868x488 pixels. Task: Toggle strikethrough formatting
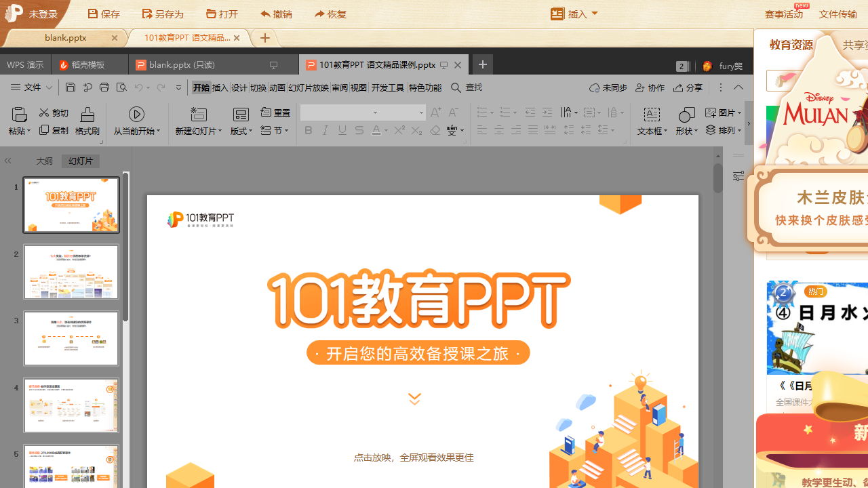[x=359, y=130]
